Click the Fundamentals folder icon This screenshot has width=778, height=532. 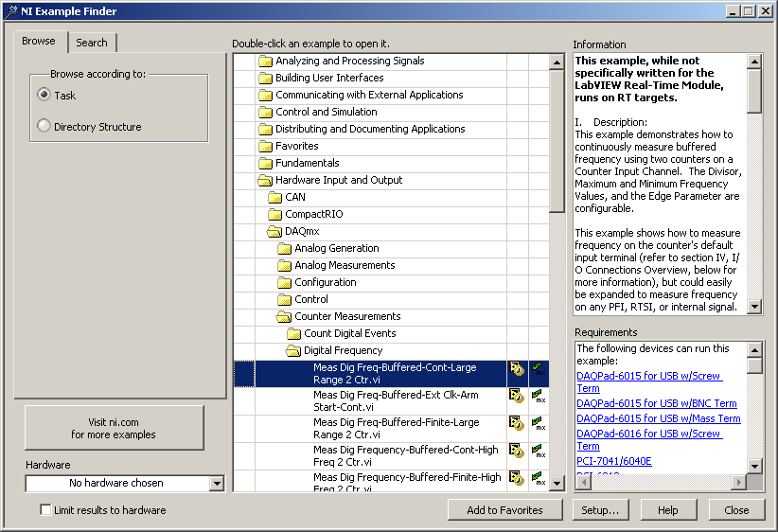(265, 163)
